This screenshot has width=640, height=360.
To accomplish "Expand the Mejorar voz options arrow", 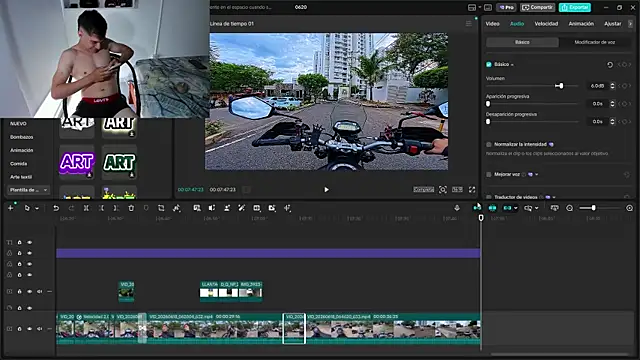I will pyautogui.click(x=537, y=175).
